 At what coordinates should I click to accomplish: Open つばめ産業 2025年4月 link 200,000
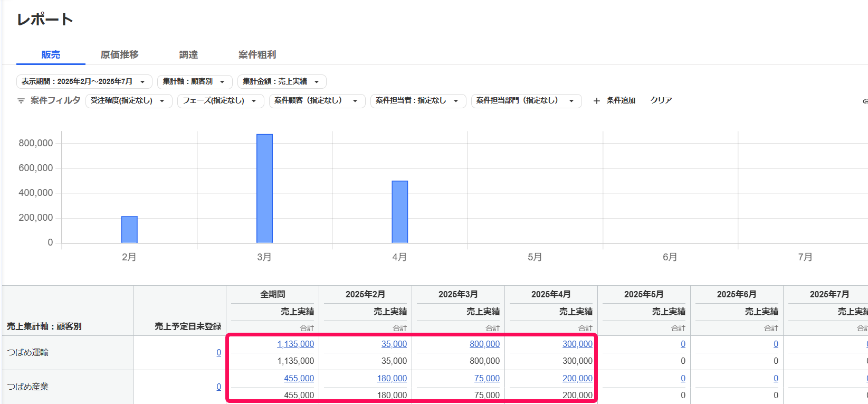[x=577, y=378]
